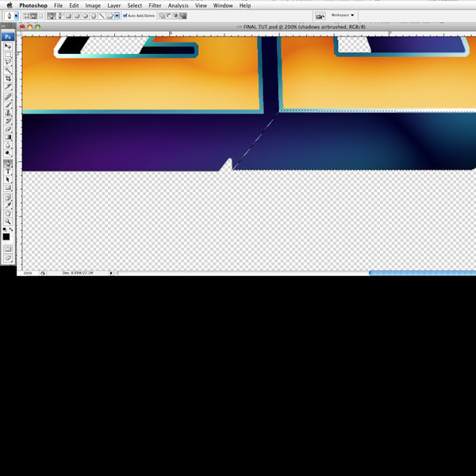Screen dimensions: 476x476
Task: Open the Edit menu
Action: coord(74,6)
